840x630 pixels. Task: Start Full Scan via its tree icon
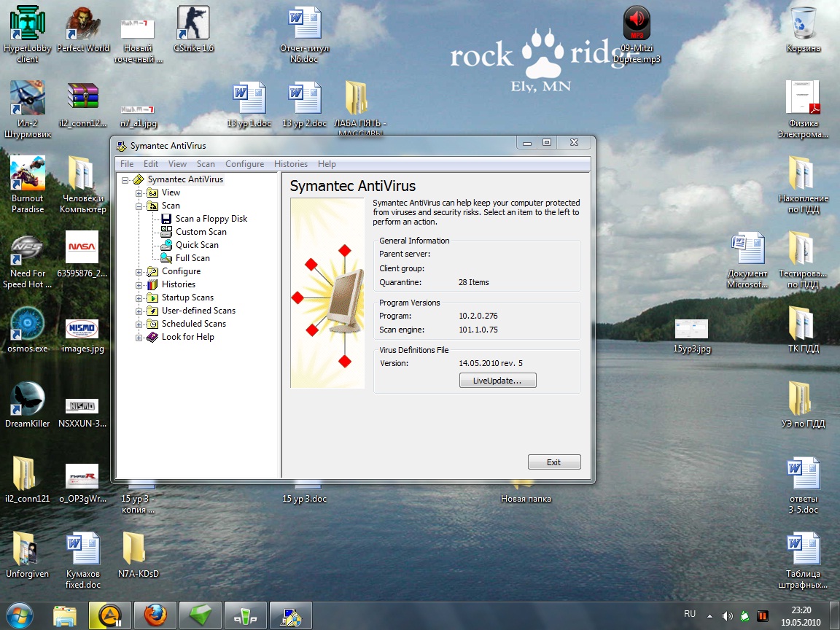pos(166,257)
